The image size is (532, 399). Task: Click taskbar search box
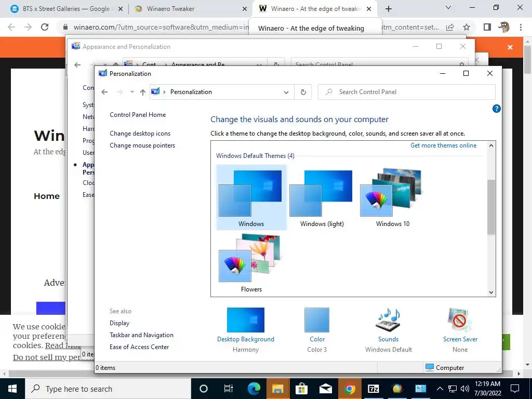(108, 389)
